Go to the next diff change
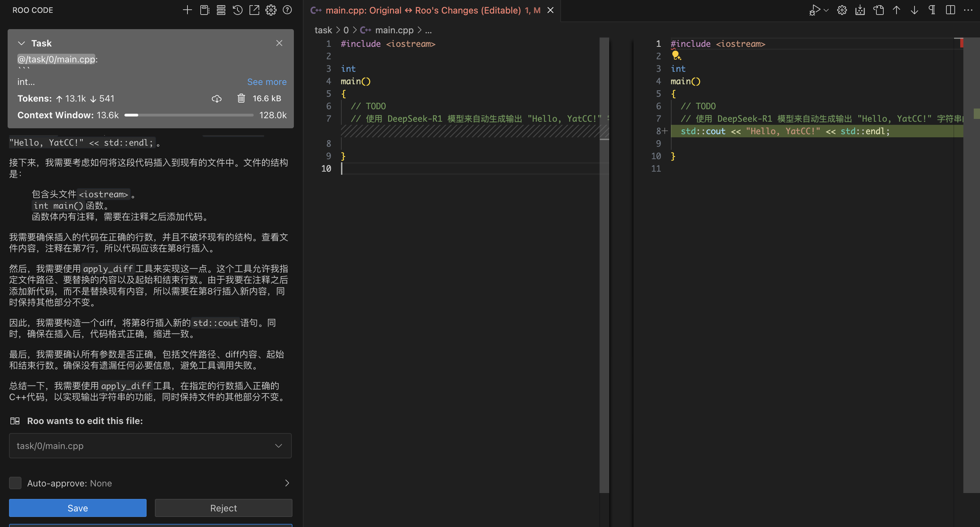This screenshot has height=527, width=980. pyautogui.click(x=914, y=10)
